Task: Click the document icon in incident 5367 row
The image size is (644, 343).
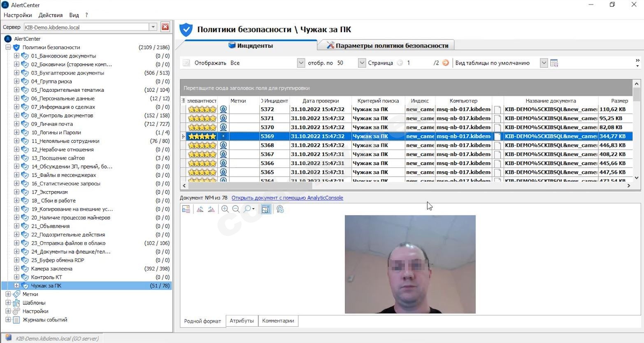Action: click(498, 154)
